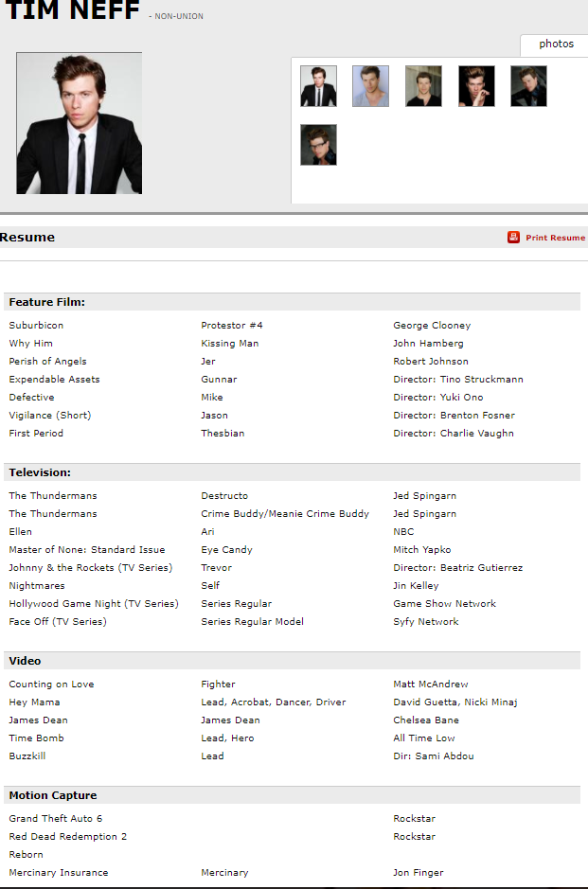
Task: Click Director: Yuki Ono
Action: tap(438, 398)
